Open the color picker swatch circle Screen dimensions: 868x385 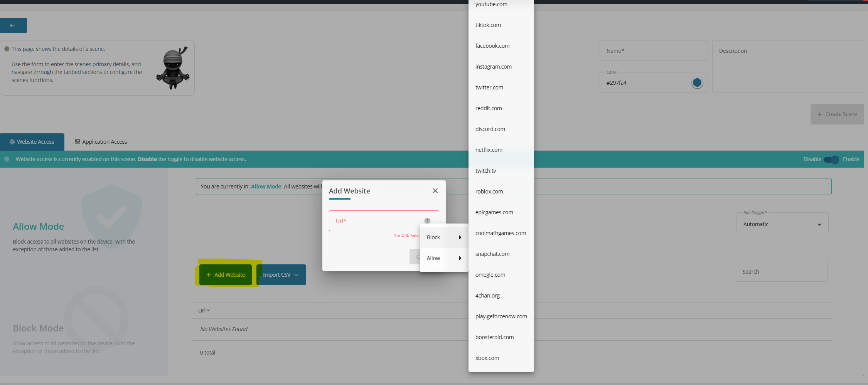[697, 82]
